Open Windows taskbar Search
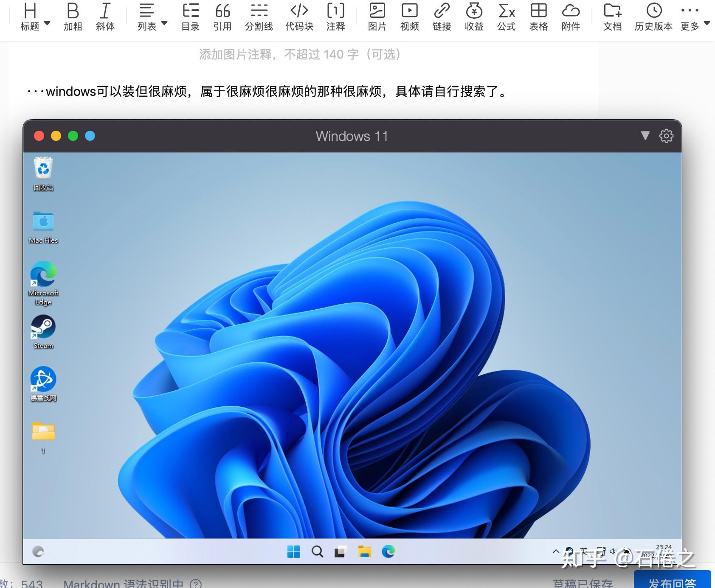 pos(317,552)
